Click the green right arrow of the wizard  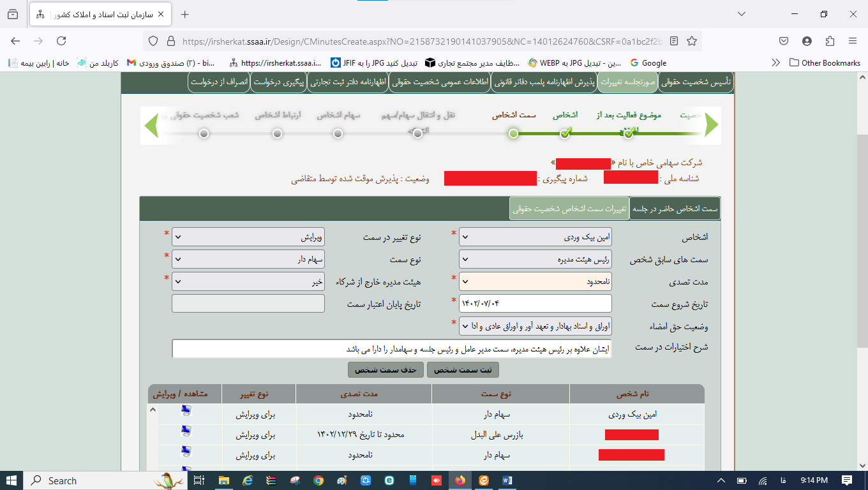click(x=711, y=124)
